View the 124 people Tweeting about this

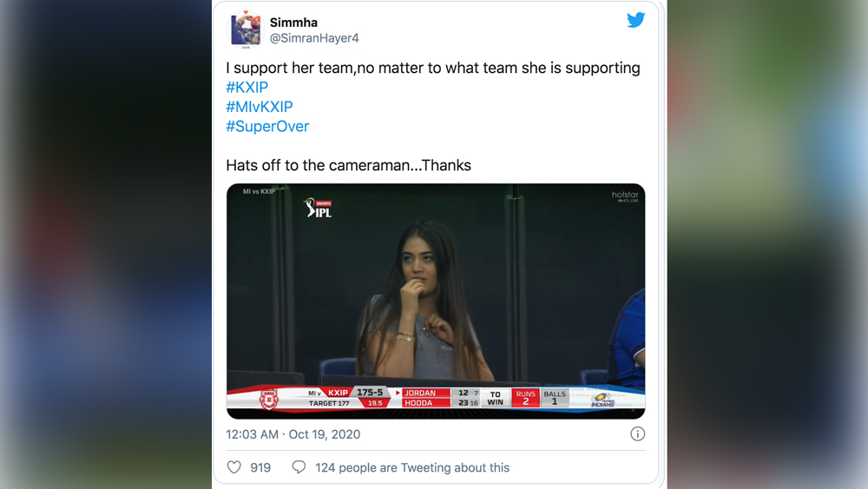click(412, 467)
